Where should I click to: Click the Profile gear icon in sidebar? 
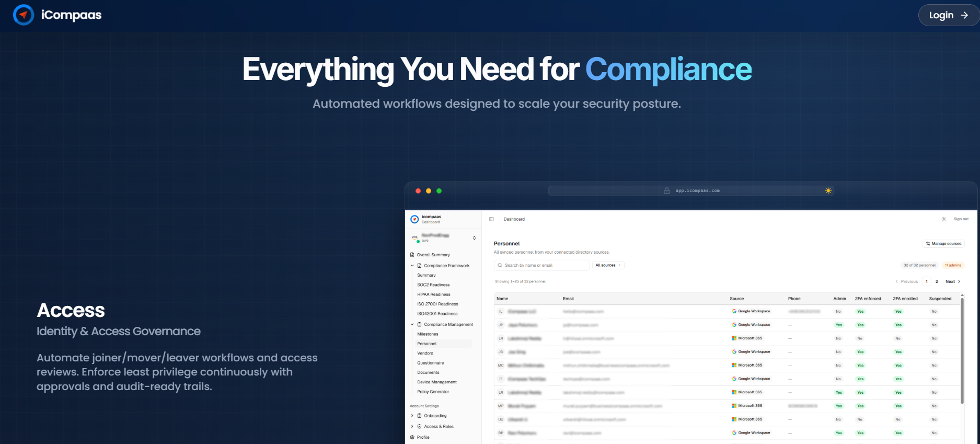click(x=412, y=437)
